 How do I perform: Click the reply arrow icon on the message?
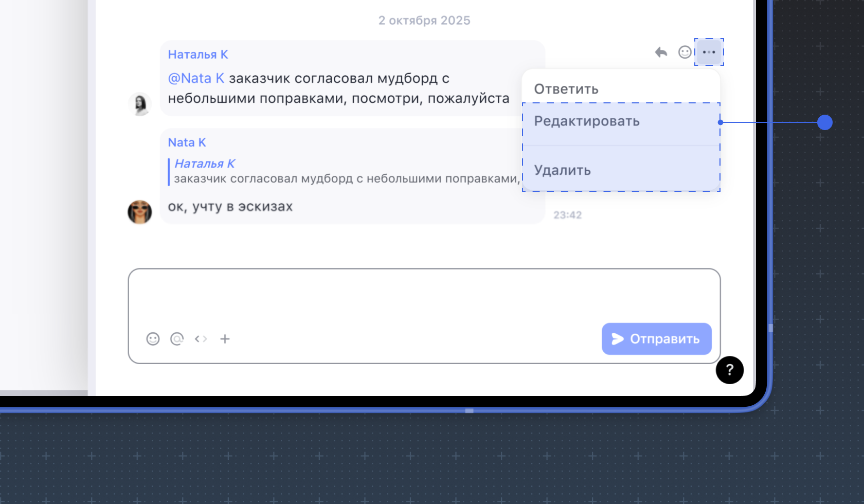(x=661, y=52)
